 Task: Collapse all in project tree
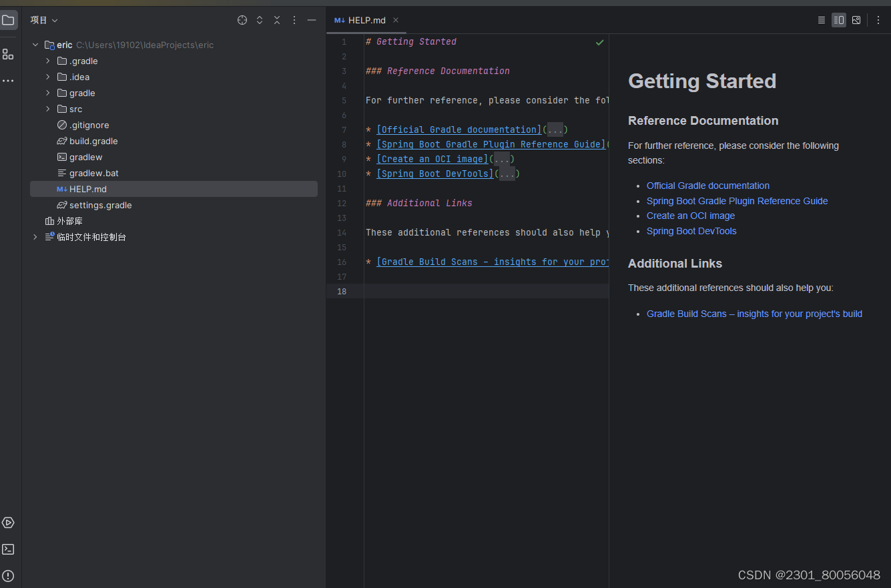tap(277, 20)
